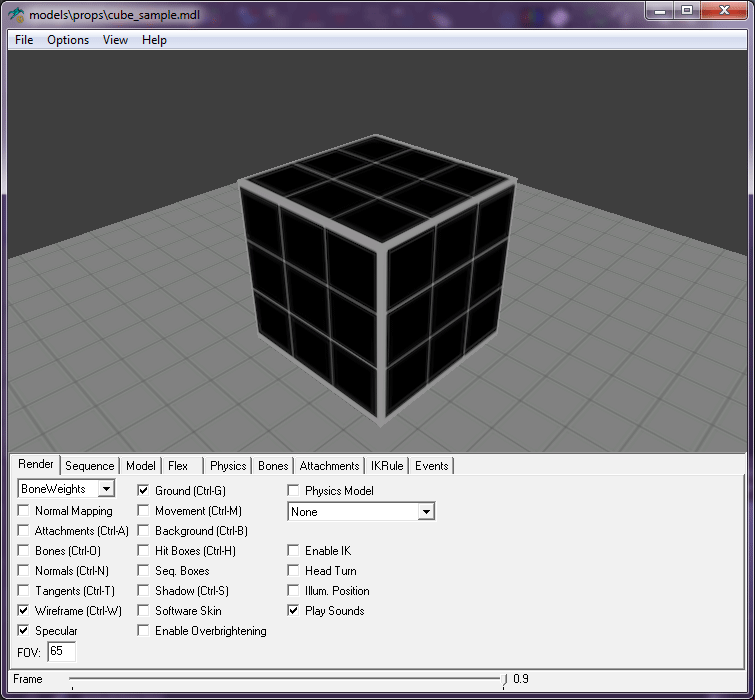Switch to the Events tab
This screenshot has width=755, height=700.
click(x=431, y=466)
